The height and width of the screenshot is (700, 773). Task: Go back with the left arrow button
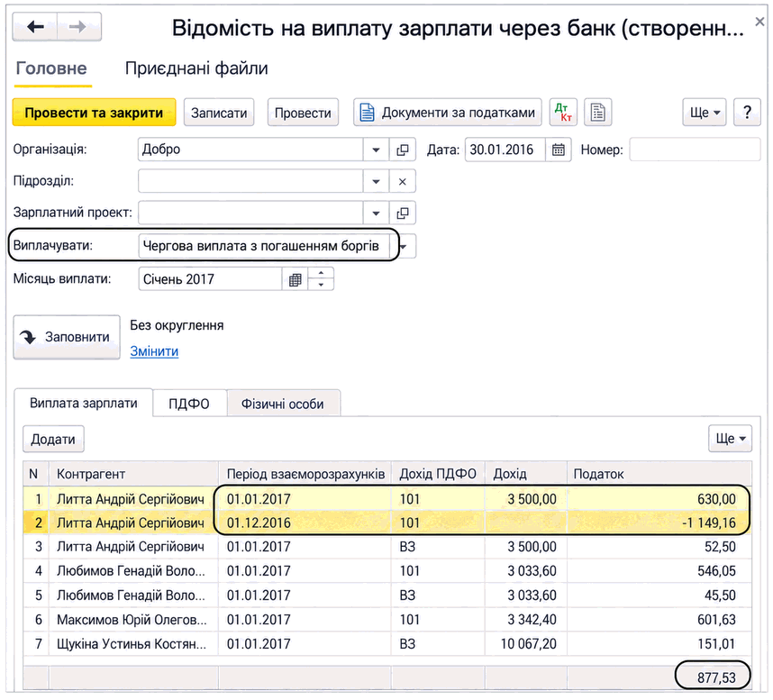coord(35,27)
